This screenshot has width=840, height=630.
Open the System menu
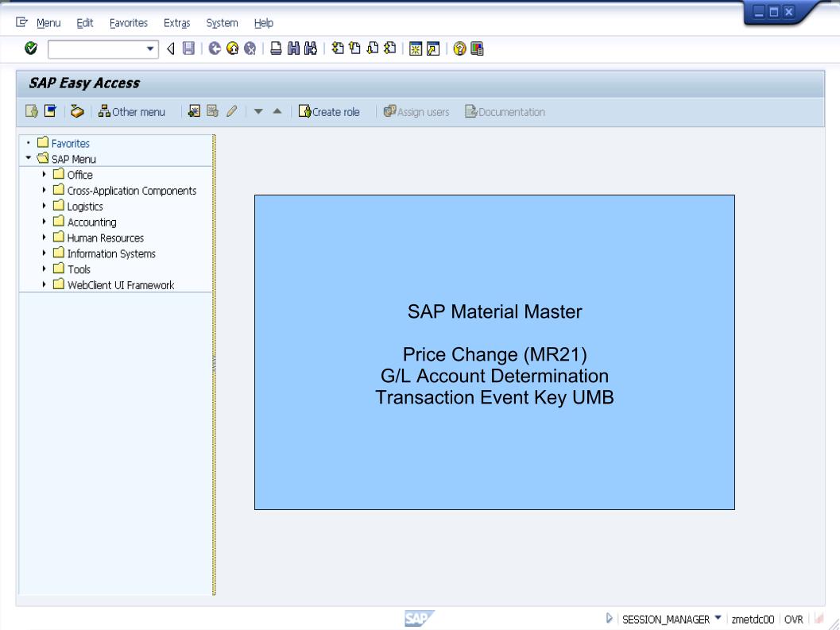click(x=221, y=22)
